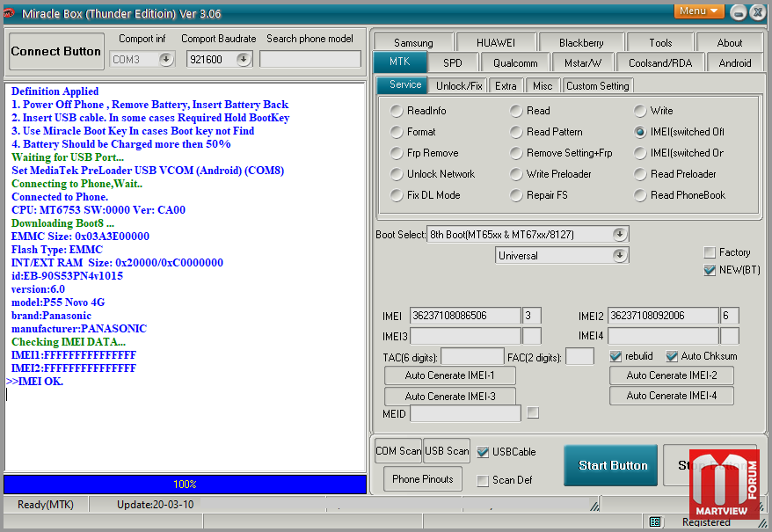Select the Write radio option
Image resolution: width=772 pixels, height=532 pixels.
(640, 111)
